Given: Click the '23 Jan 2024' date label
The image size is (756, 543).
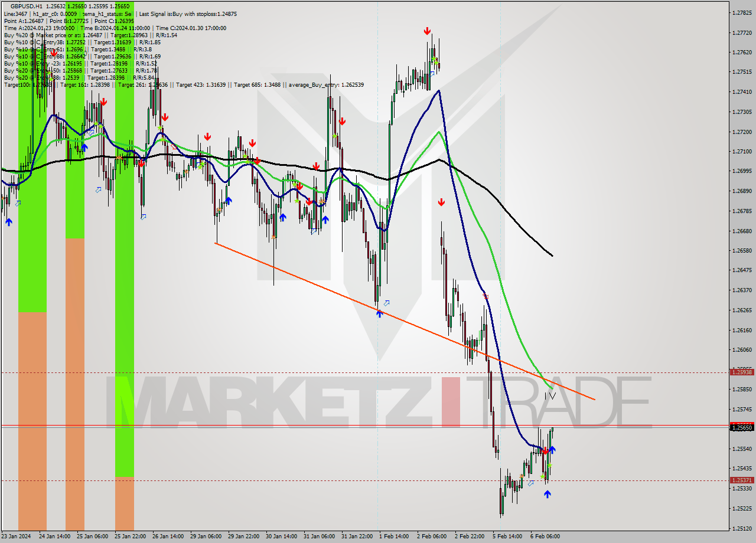Looking at the screenshot, I should (x=16, y=536).
